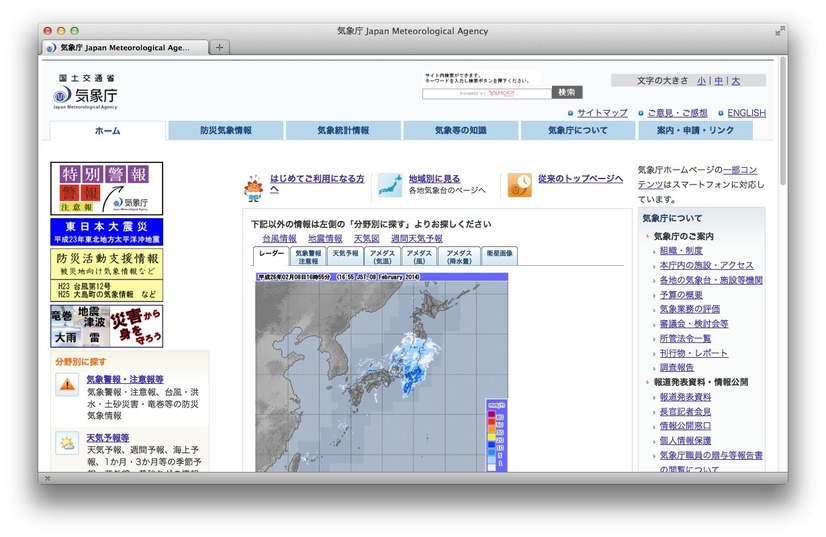Open the 天気図 link
Image resolution: width=826 pixels, height=537 pixels.
point(367,239)
